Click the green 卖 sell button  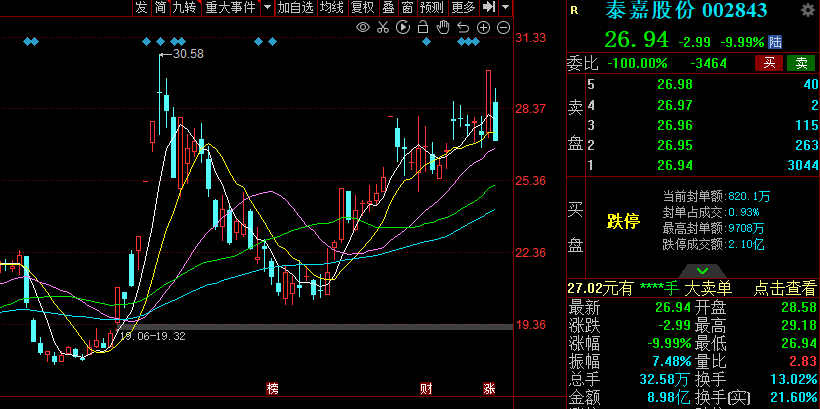[801, 63]
